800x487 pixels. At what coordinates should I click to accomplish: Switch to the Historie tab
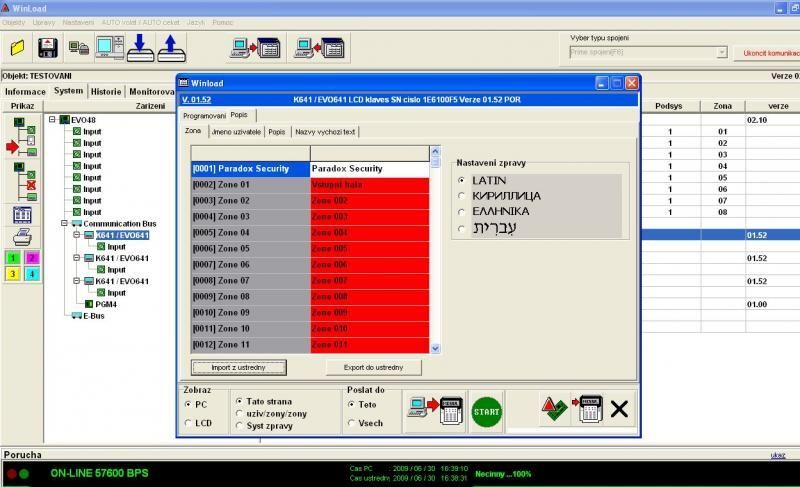pos(106,91)
